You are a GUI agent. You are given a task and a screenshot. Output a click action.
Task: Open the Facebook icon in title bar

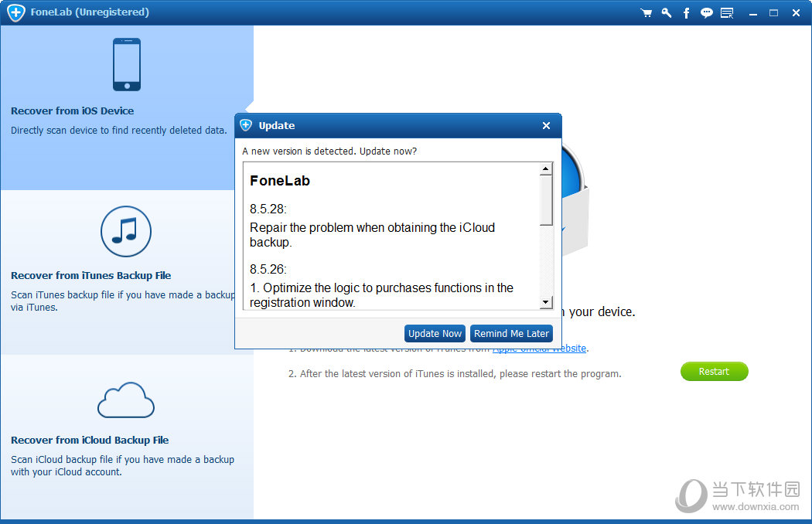(686, 13)
